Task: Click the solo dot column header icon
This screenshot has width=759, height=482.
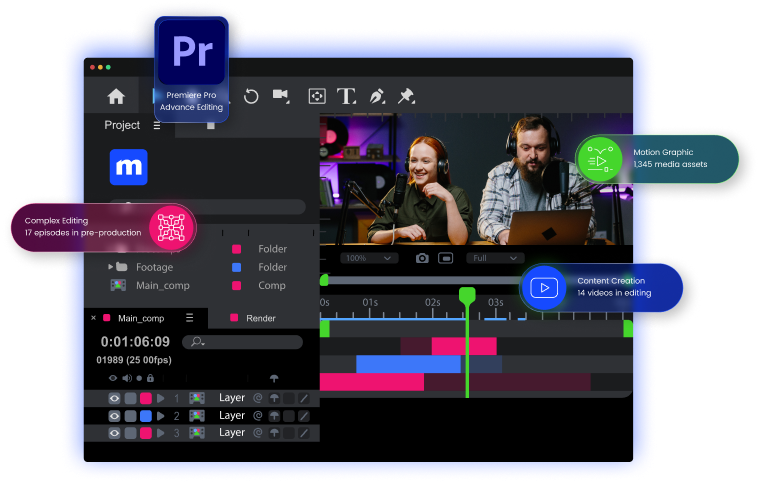Action: pyautogui.click(x=139, y=378)
